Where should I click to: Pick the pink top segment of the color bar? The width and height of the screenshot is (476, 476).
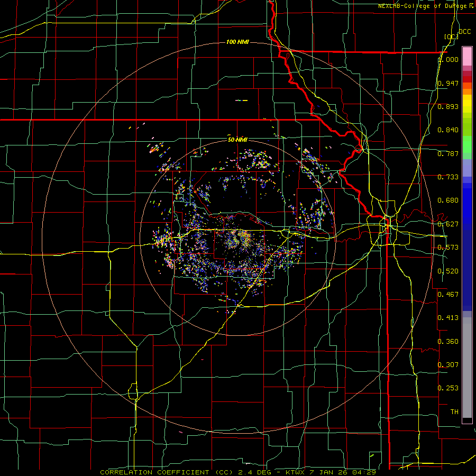[x=467, y=56]
